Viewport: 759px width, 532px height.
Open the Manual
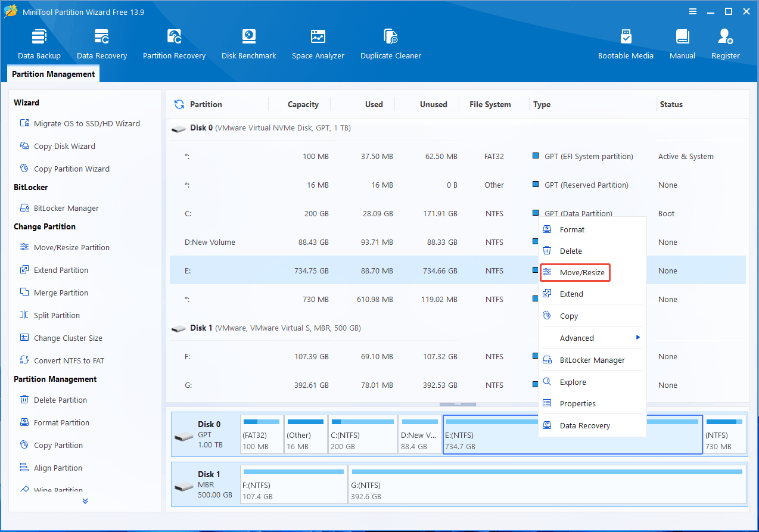[x=682, y=44]
